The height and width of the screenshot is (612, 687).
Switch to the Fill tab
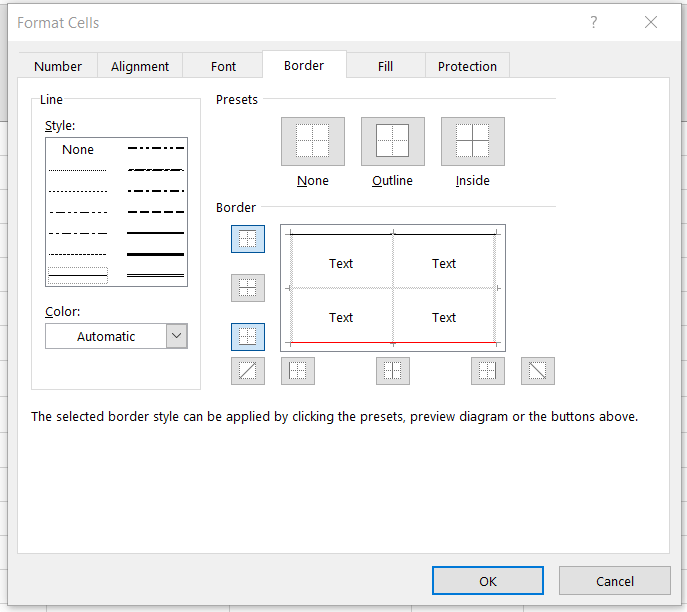(386, 66)
